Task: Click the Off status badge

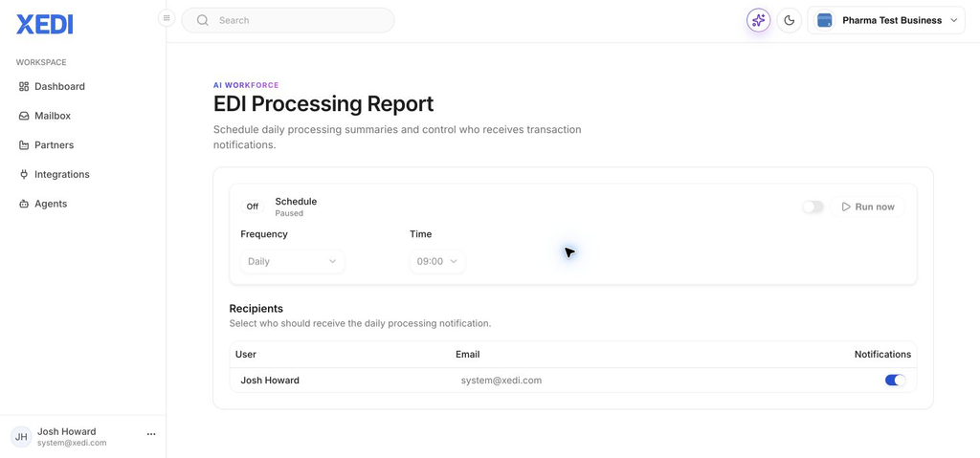Action: [253, 207]
